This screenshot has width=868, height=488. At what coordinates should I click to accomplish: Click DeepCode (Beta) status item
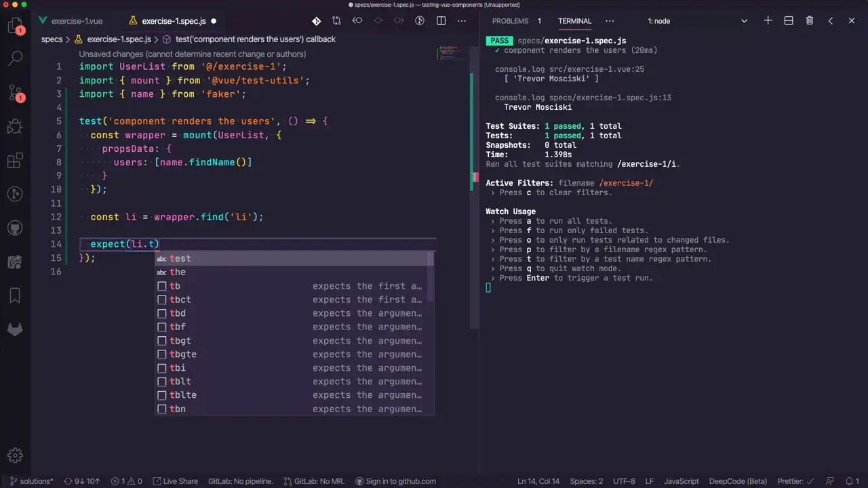tap(738, 481)
